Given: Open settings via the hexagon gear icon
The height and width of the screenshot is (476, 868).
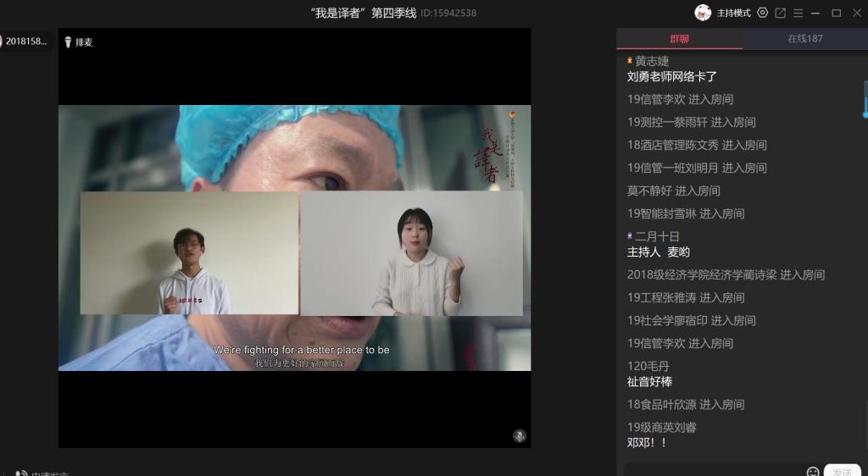Looking at the screenshot, I should (762, 13).
